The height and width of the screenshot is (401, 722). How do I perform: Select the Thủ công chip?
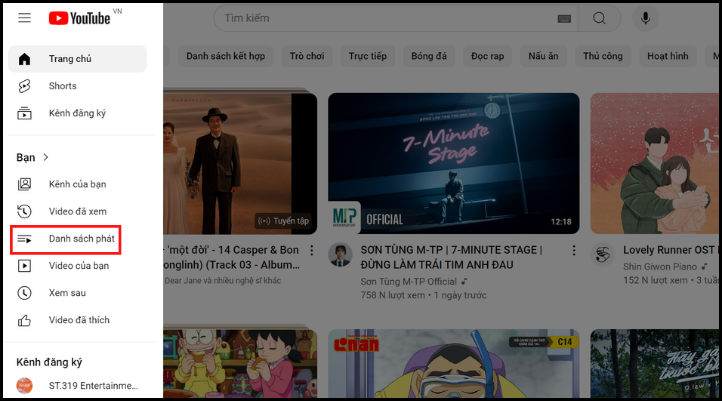(x=603, y=56)
